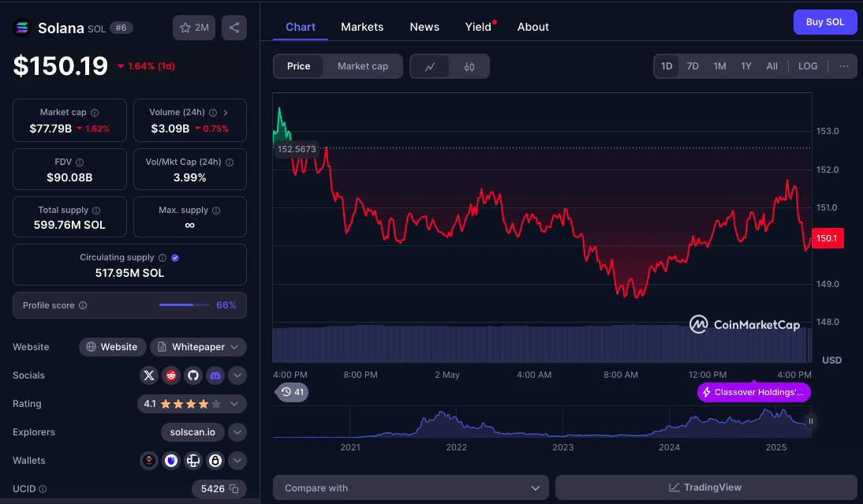Show Market cap info tooltip icon
863x504 pixels.
point(95,113)
